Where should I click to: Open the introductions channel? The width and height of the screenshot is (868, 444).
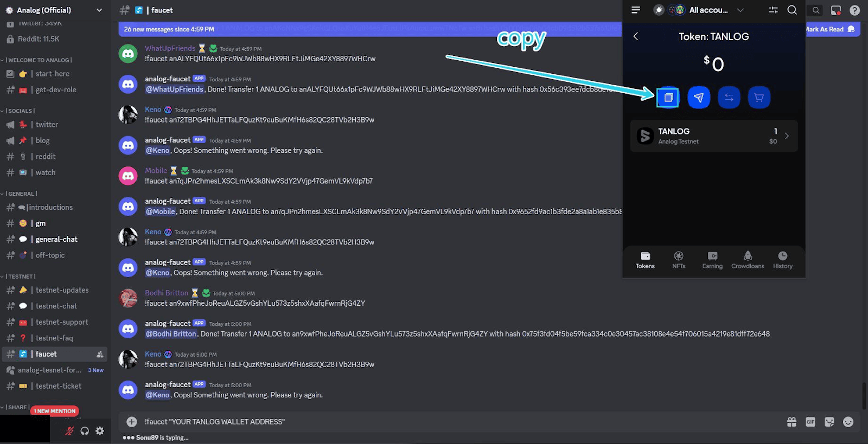(55, 207)
